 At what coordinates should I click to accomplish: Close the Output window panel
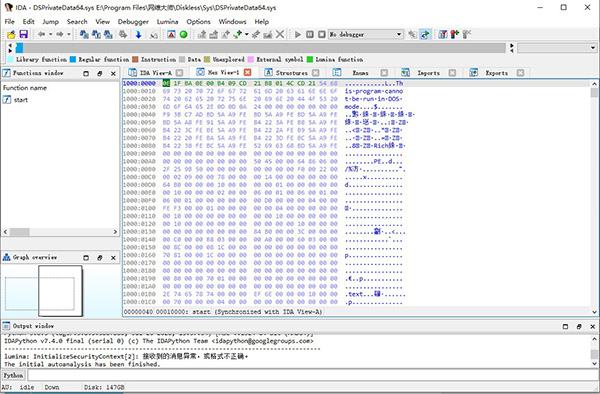tap(592, 326)
